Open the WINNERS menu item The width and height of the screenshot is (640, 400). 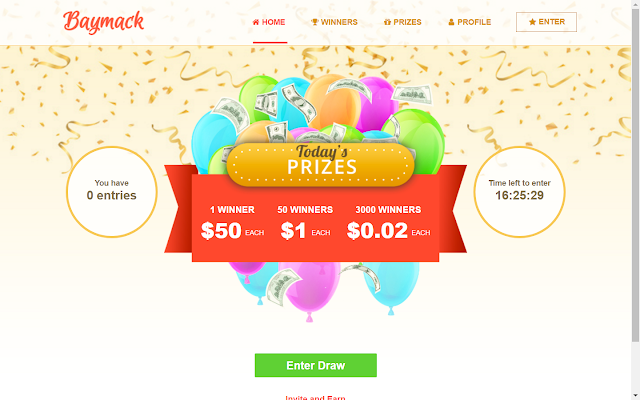335,22
